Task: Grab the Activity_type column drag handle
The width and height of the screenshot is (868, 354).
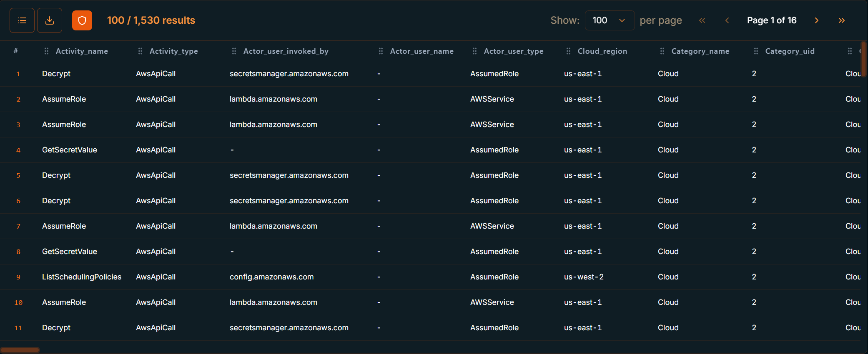Action: point(140,51)
